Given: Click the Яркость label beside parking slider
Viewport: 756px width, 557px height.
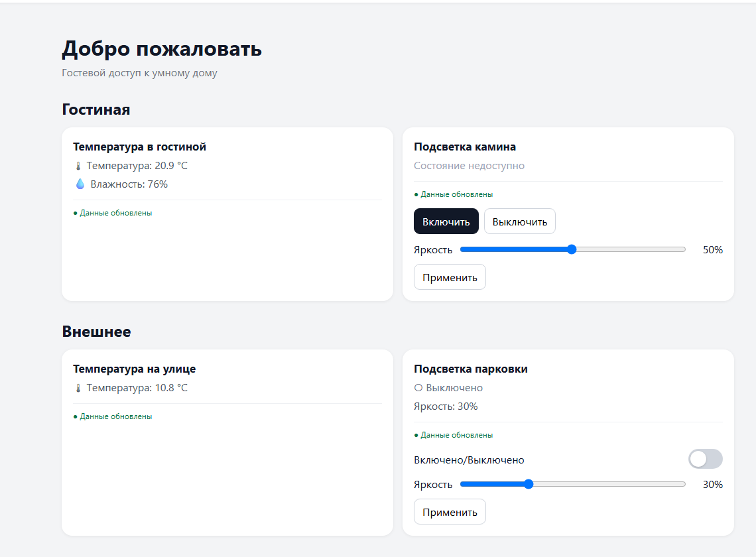Looking at the screenshot, I should (433, 485).
